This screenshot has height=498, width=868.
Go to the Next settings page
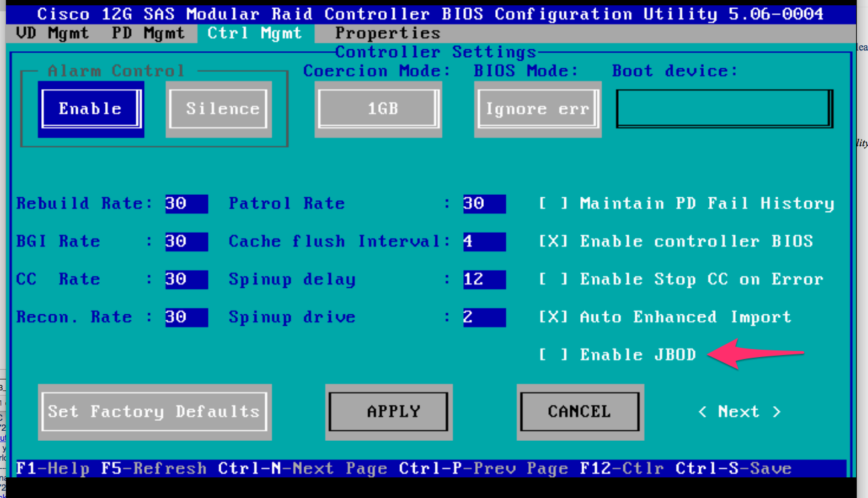coord(739,412)
